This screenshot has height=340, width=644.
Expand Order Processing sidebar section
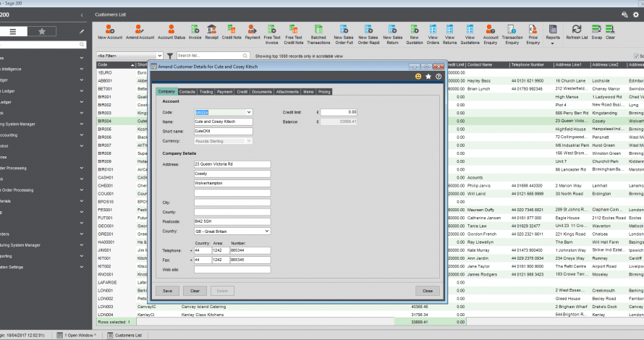point(81,190)
